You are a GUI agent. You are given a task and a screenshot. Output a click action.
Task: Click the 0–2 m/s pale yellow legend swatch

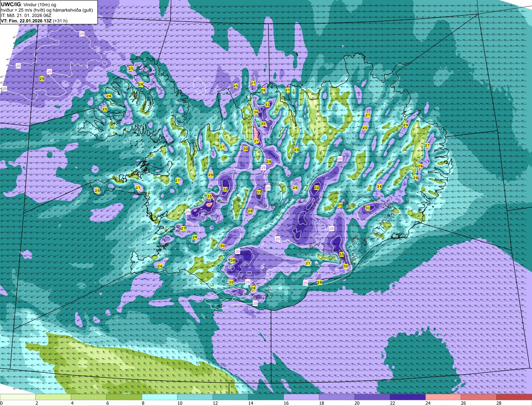[18, 397]
